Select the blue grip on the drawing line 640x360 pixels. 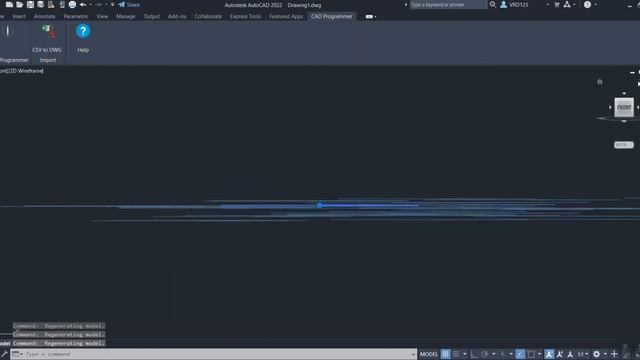click(320, 205)
